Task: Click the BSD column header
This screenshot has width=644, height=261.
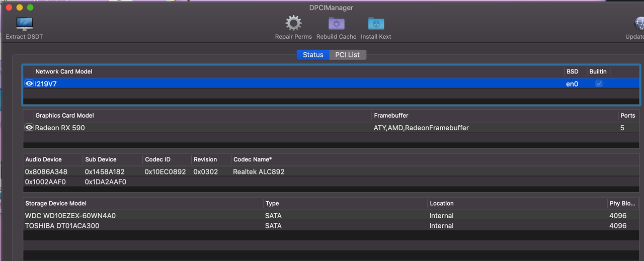Action: pyautogui.click(x=572, y=71)
